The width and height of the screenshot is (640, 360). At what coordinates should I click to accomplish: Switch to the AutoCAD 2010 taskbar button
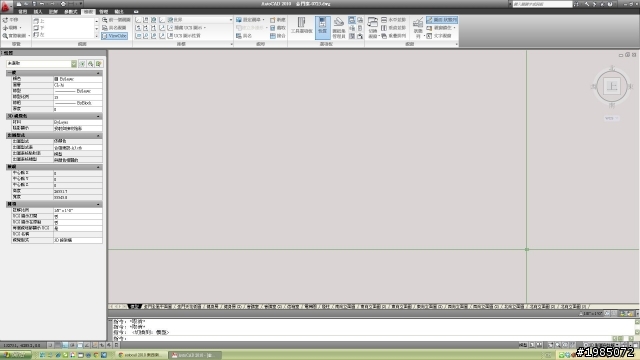195,355
